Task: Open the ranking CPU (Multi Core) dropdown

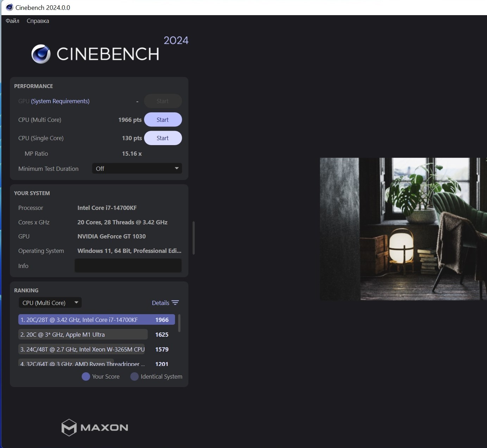Action: pos(50,303)
